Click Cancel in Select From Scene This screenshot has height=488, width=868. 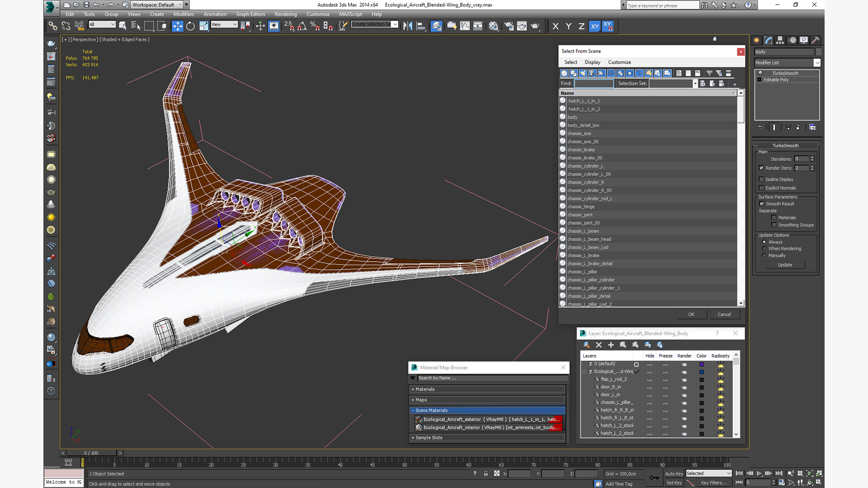(724, 314)
